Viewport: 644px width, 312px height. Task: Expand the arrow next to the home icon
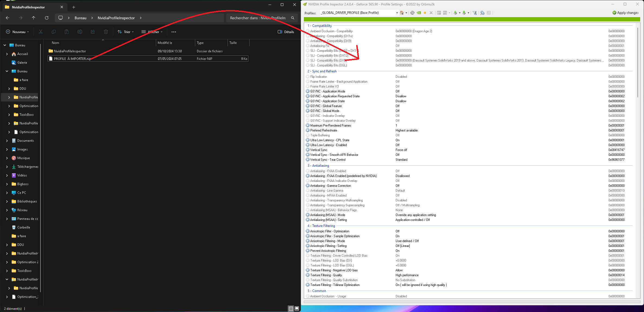click(406, 13)
